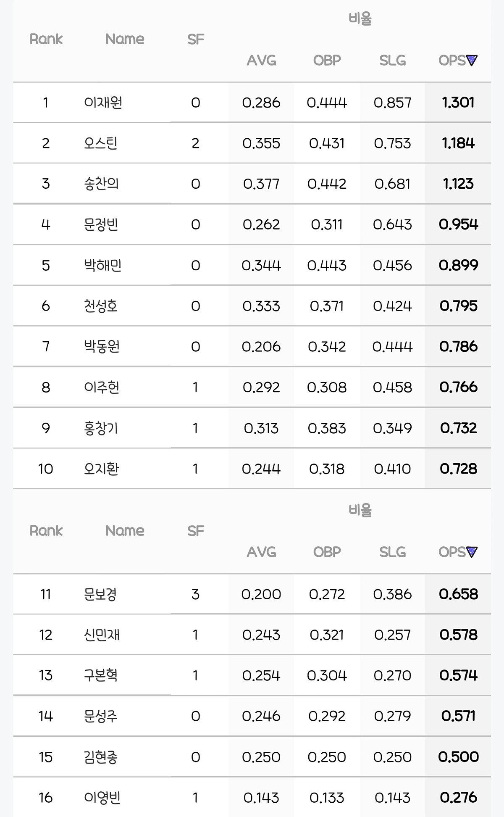The width and height of the screenshot is (504, 817).
Task: Select player 이영빈 in last row
Action: click(x=102, y=798)
